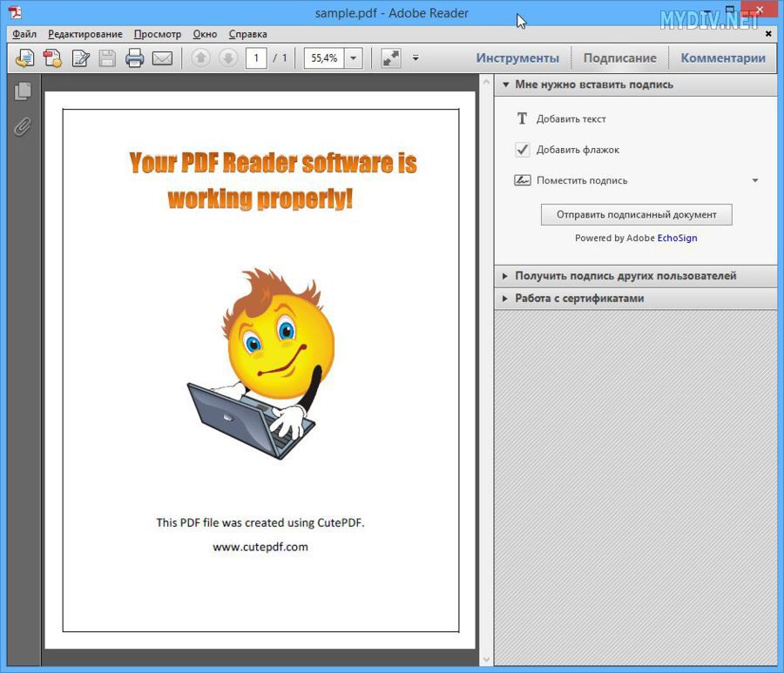Send file by email envelope icon
Image resolution: width=784 pixels, height=673 pixels.
[x=162, y=58]
